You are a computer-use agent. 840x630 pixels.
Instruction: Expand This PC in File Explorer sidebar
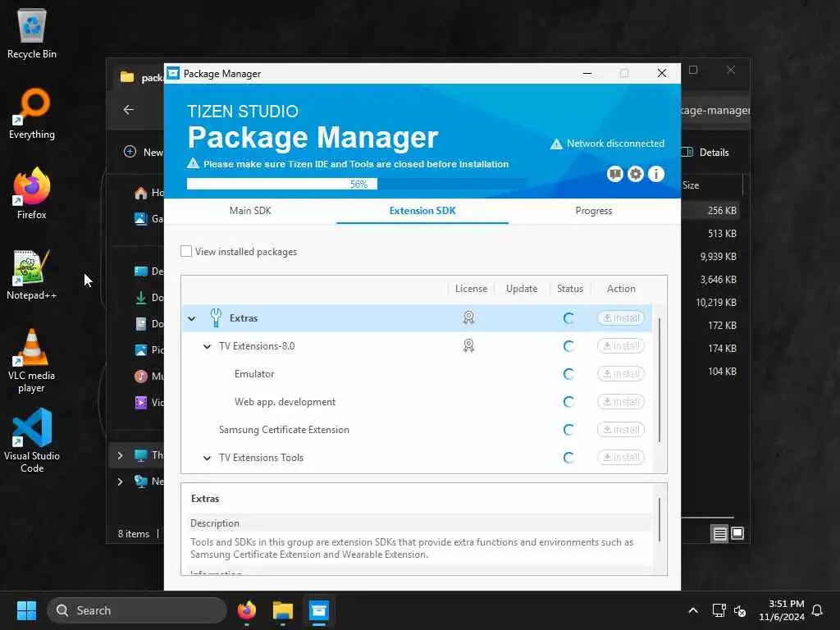click(x=120, y=455)
